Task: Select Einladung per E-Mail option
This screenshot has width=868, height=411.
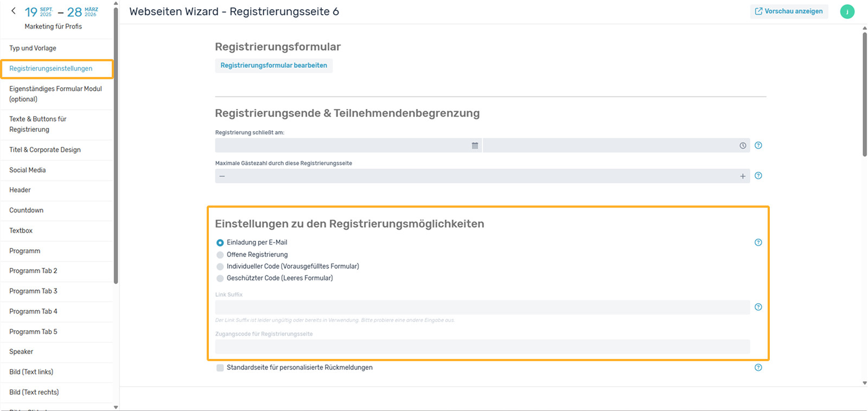Action: pyautogui.click(x=220, y=243)
